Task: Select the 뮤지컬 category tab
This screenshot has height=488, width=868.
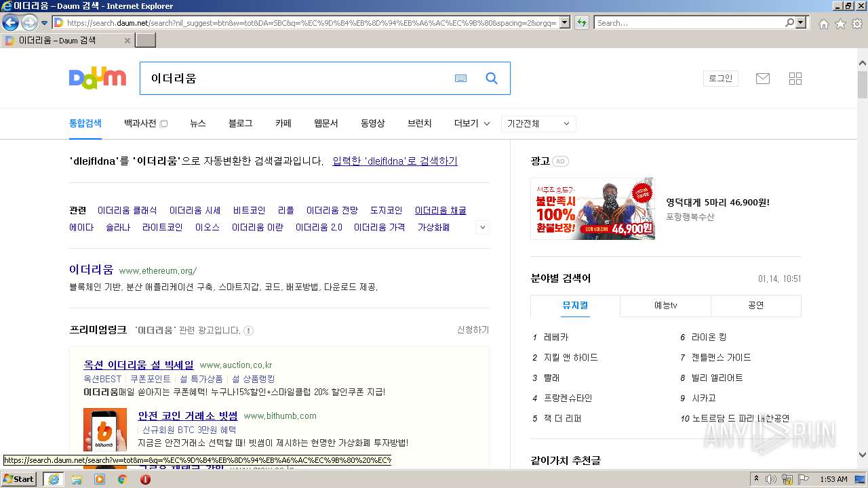Action: [x=575, y=306]
